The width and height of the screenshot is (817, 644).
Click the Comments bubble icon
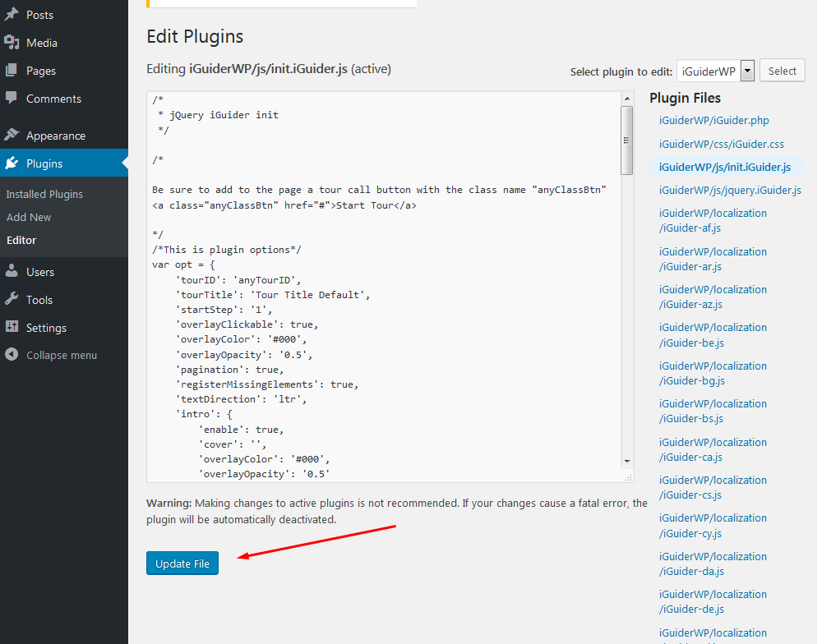click(x=12, y=99)
